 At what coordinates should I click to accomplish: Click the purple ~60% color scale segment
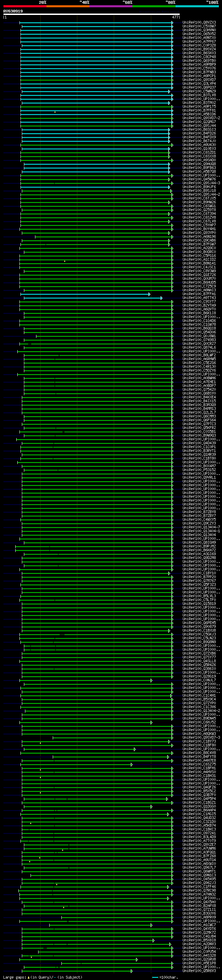point(111,6)
